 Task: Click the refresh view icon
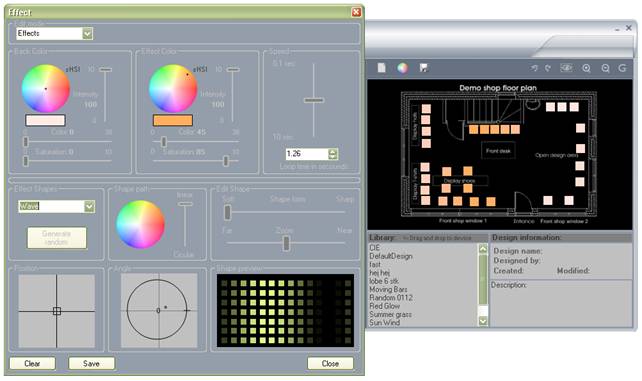pyautogui.click(x=622, y=68)
